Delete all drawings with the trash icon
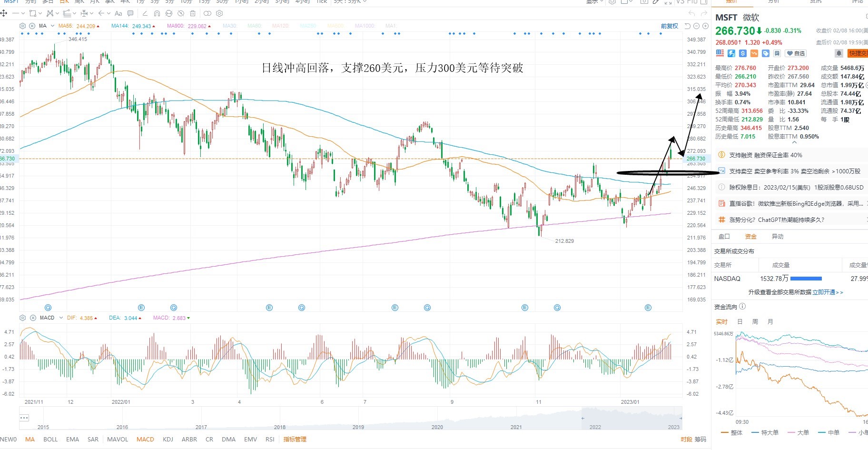The image size is (868, 450). [x=193, y=13]
